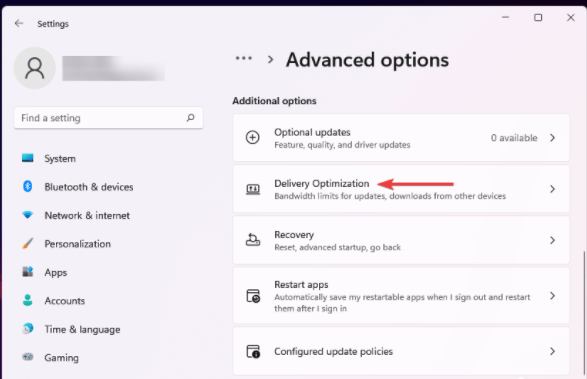
Task: Click the Configured update policies icon
Action: click(253, 351)
